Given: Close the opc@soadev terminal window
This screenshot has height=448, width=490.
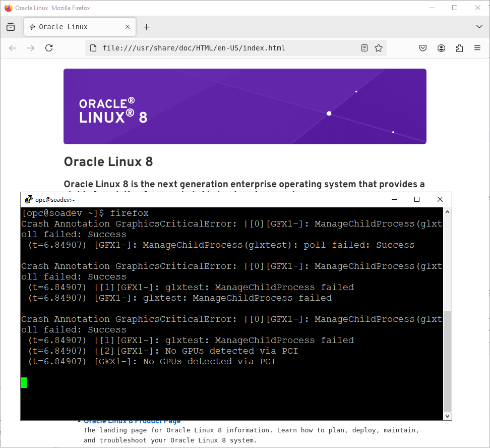Looking at the screenshot, I should tap(440, 199).
